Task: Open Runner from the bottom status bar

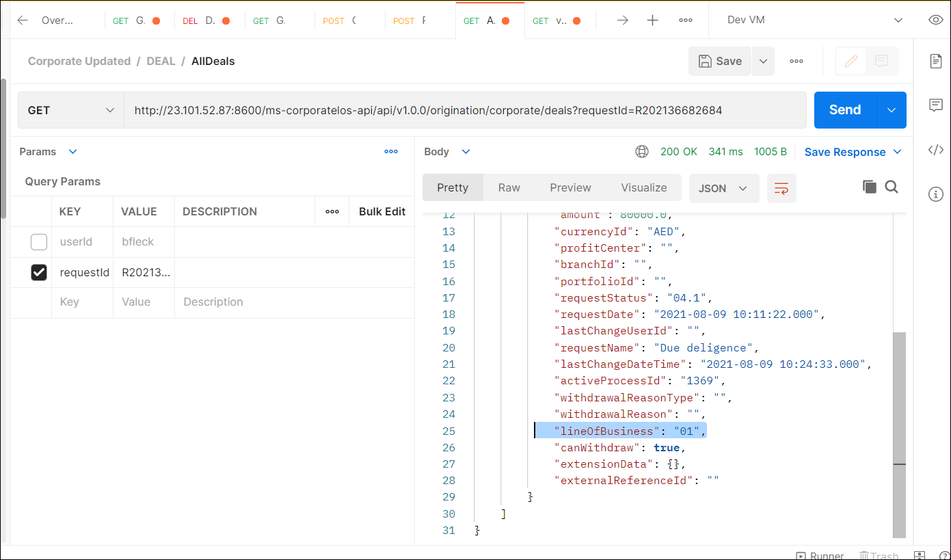Action: pos(820,555)
